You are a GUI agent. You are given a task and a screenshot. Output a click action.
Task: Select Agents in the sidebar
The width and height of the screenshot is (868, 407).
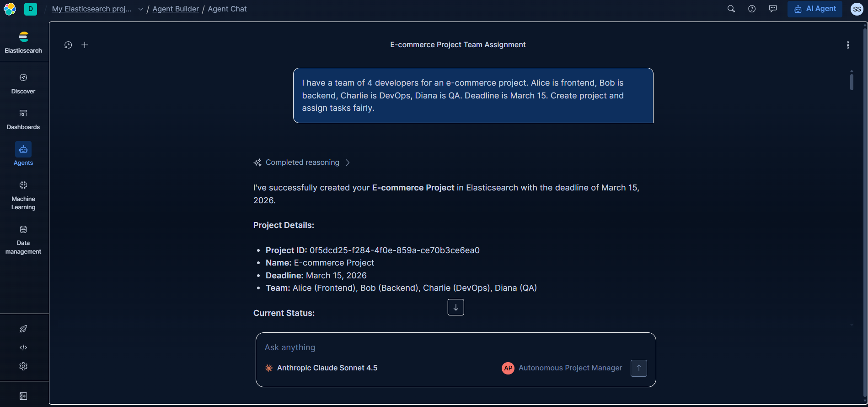tap(23, 154)
